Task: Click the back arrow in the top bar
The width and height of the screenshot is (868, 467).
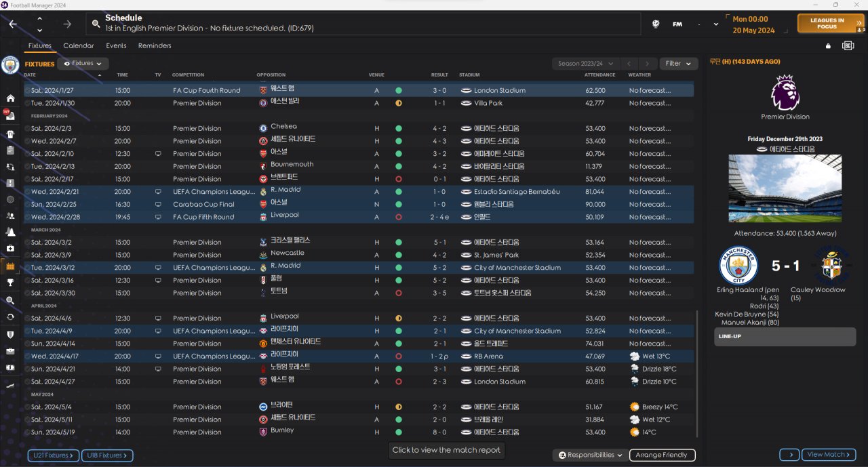Action: tap(13, 24)
